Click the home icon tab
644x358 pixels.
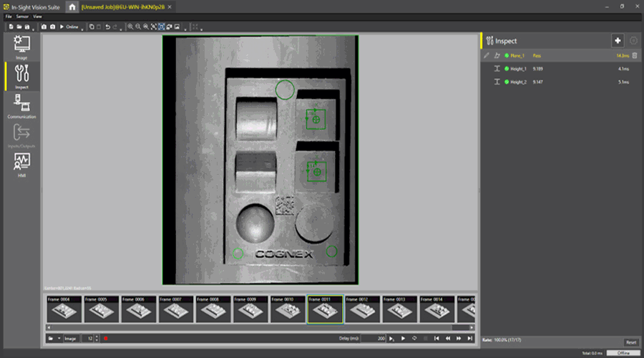(72, 6)
